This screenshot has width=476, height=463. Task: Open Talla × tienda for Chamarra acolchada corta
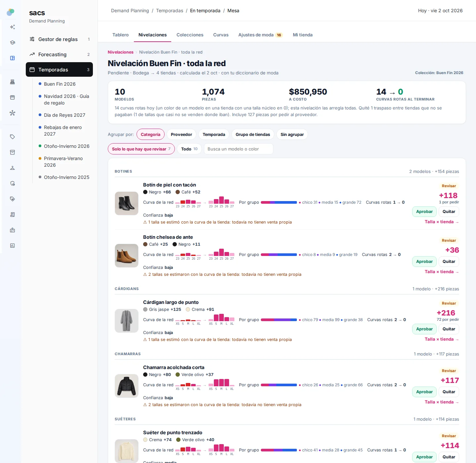tap(442, 402)
